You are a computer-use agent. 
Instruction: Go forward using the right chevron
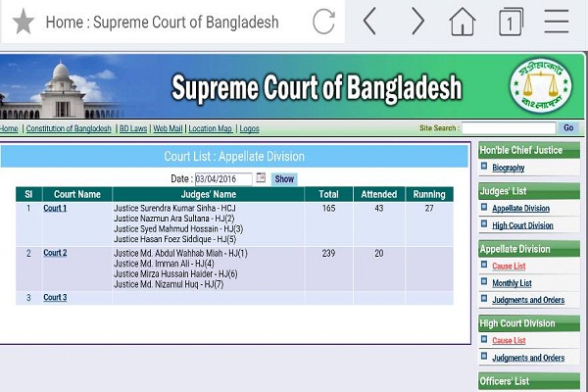(x=417, y=22)
